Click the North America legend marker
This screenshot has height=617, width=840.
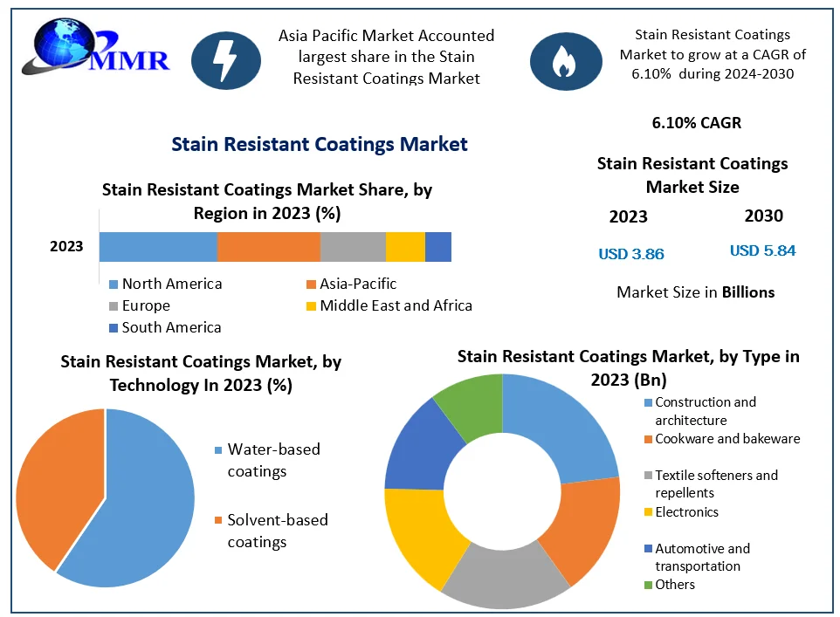point(114,284)
